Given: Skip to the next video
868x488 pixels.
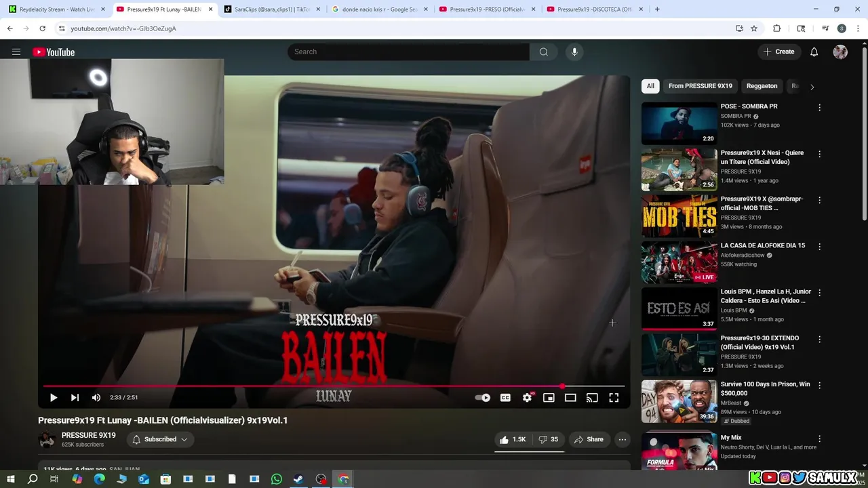Looking at the screenshot, I should tap(75, 398).
